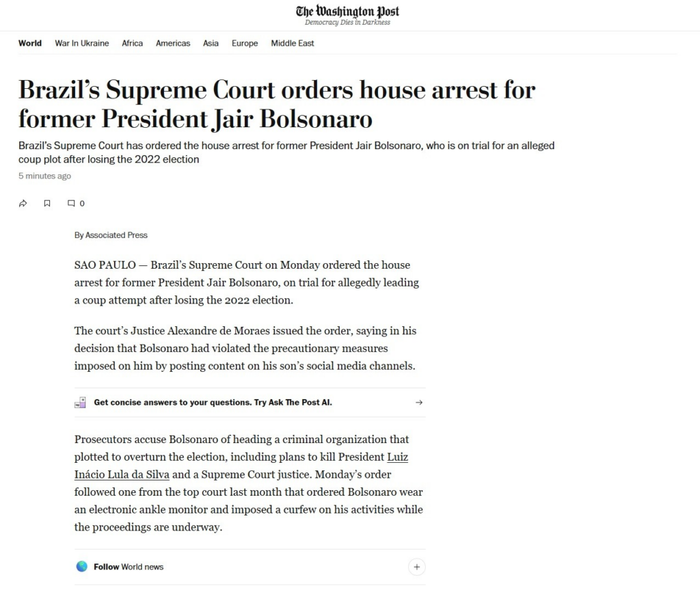Click the Follow World news label
Viewport: 700px width, 590px height.
(x=129, y=567)
